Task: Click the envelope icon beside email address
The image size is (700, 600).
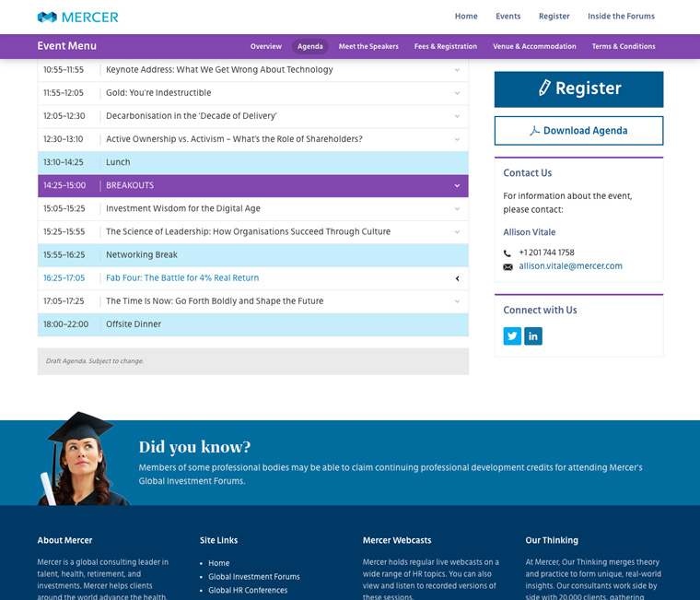Action: pyautogui.click(x=507, y=266)
